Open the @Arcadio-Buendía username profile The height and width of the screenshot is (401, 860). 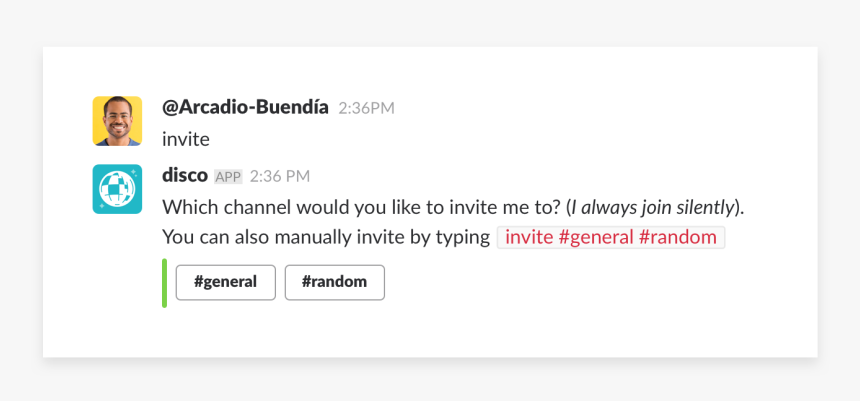pyautogui.click(x=245, y=107)
